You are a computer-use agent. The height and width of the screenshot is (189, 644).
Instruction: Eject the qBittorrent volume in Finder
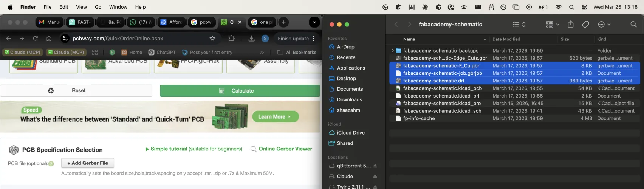[375, 166]
